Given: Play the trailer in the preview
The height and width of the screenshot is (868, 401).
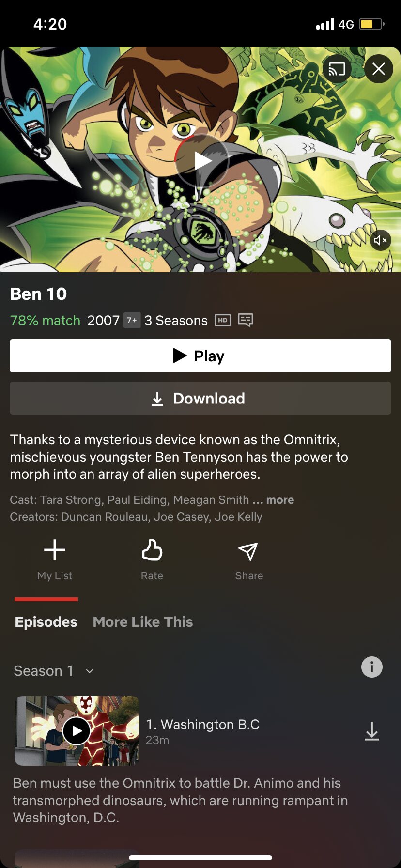Looking at the screenshot, I should click(x=201, y=161).
